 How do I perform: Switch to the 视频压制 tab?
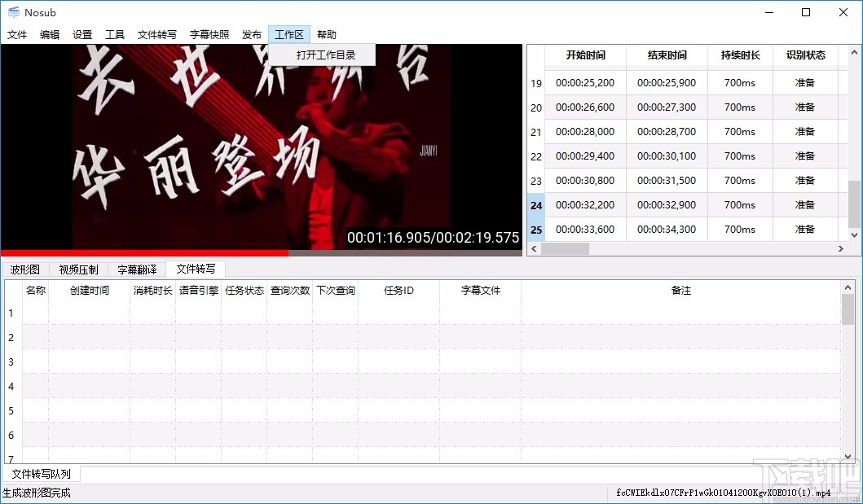78,270
